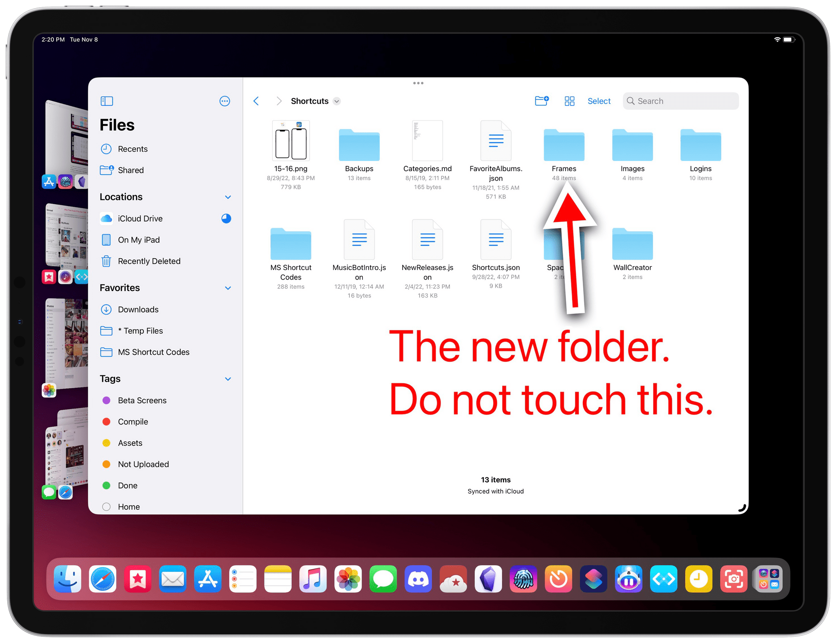Click the back navigation arrow
This screenshot has width=837, height=644.
[x=256, y=101]
